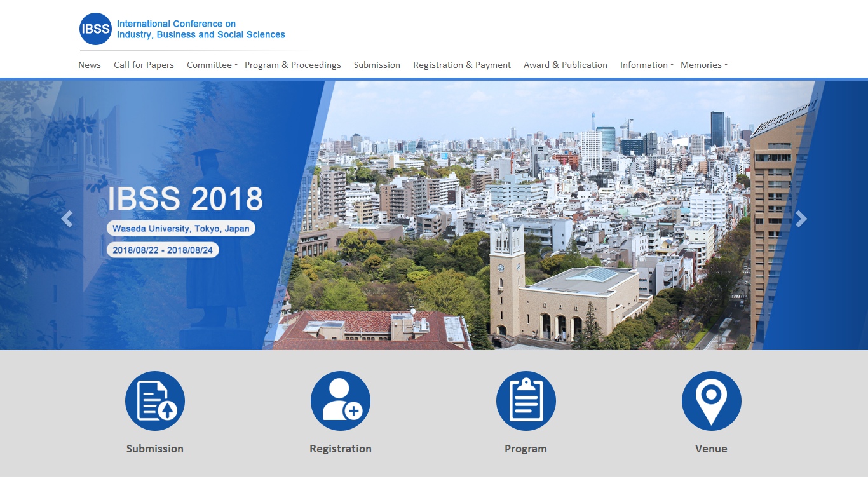Image resolution: width=868 pixels, height=488 pixels.
Task: Open Call for Papers page
Action: point(144,65)
